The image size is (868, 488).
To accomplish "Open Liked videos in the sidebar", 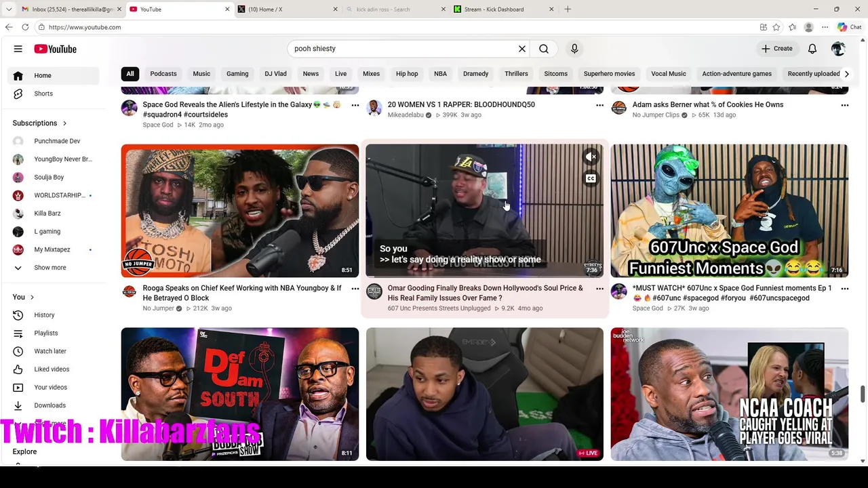I will [x=54, y=369].
